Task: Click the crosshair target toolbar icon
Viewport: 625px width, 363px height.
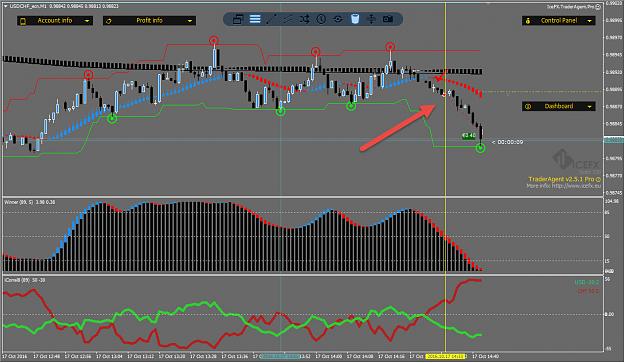Action: pyautogui.click(x=338, y=19)
